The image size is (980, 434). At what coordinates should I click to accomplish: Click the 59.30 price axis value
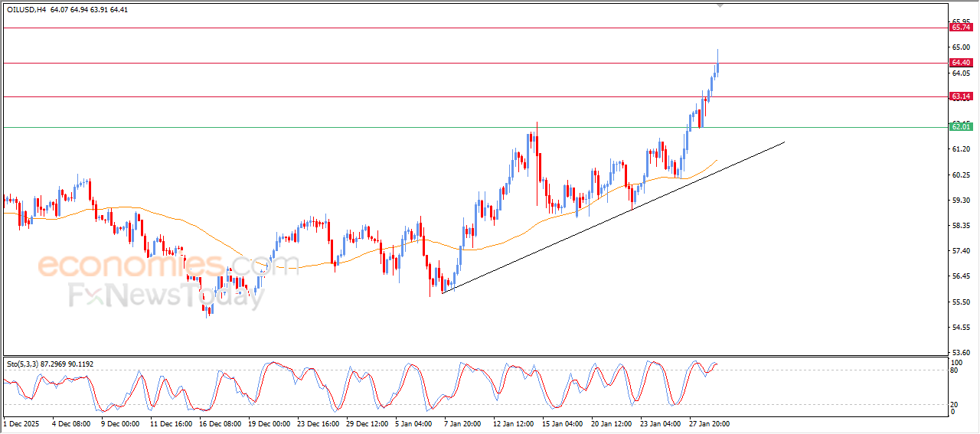tap(962, 200)
